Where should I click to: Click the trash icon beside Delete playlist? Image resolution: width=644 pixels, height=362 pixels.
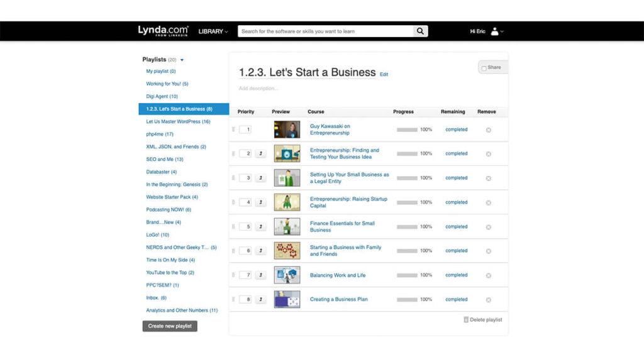click(466, 320)
